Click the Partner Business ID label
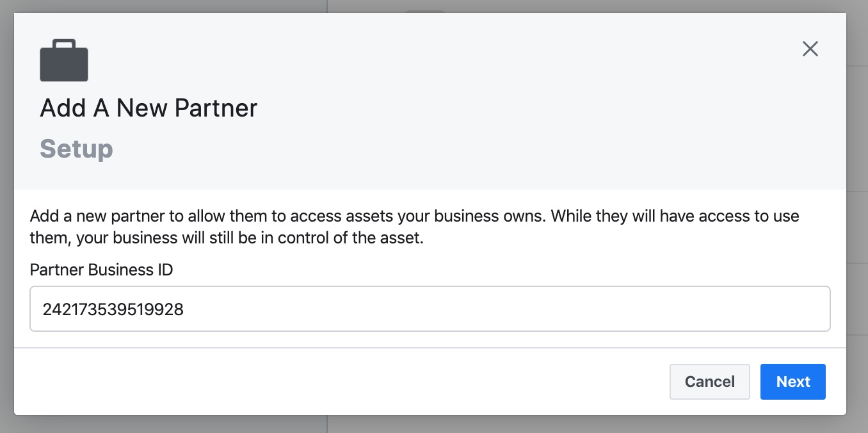 coord(101,270)
